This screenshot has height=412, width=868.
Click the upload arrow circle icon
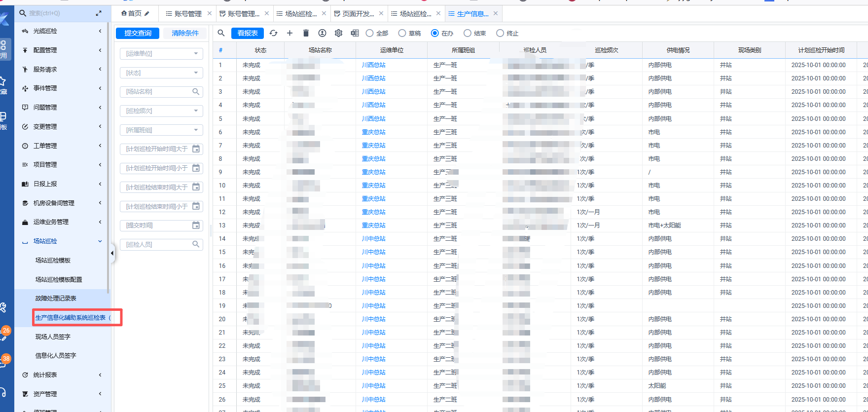pyautogui.click(x=322, y=33)
